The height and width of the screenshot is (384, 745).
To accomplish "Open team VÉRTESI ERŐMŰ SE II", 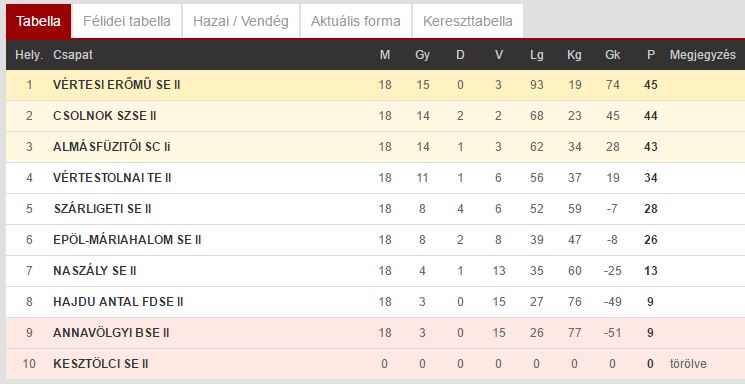I will (x=117, y=85).
